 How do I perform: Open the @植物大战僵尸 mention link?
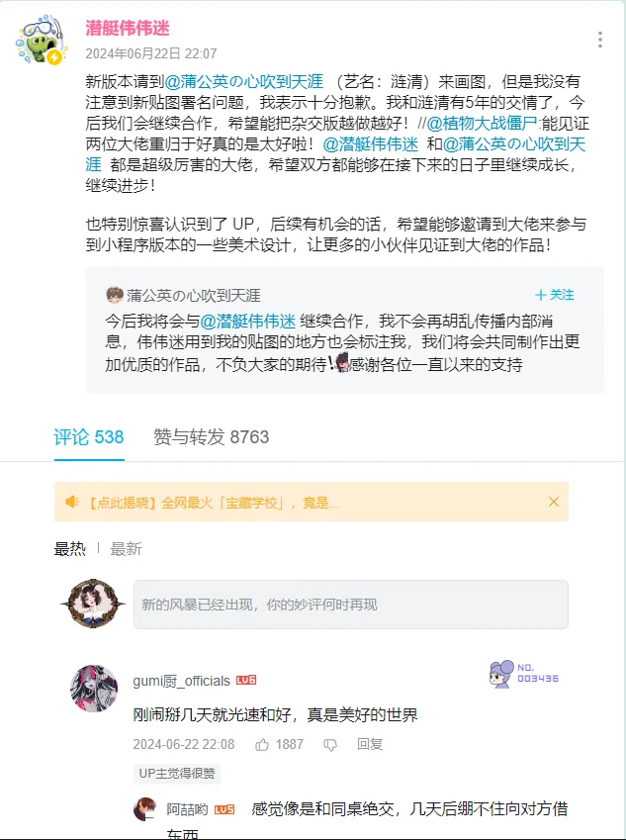[x=482, y=124]
